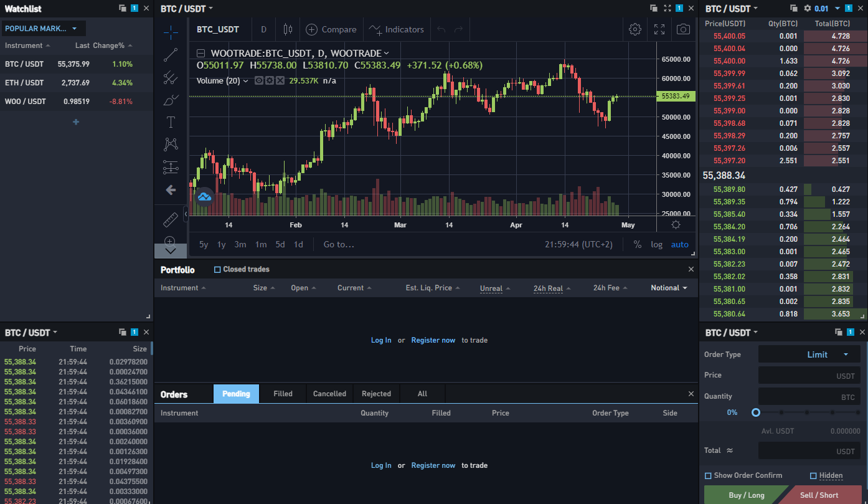Screen dimensions: 868x504
Task: Toggle log scale on the chart
Action: point(657,244)
